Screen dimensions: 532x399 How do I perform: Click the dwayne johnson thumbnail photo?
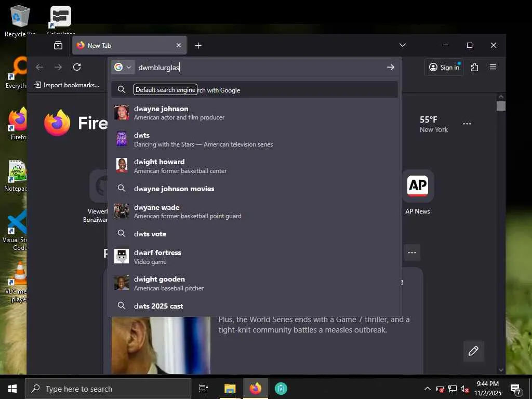(x=122, y=113)
